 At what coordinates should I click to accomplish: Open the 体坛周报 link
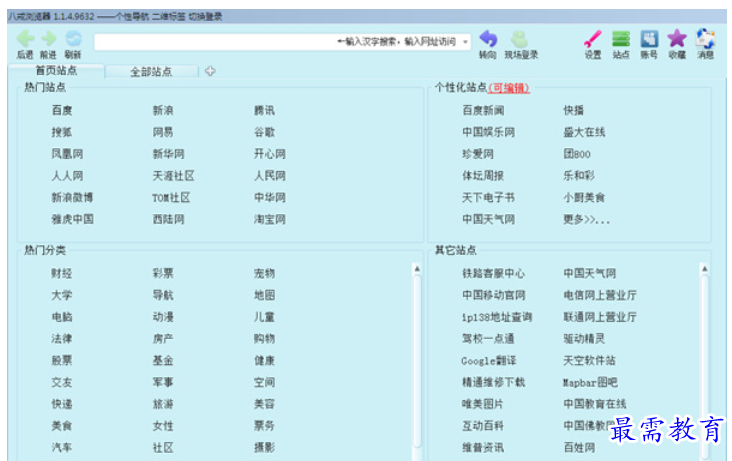[x=483, y=176]
